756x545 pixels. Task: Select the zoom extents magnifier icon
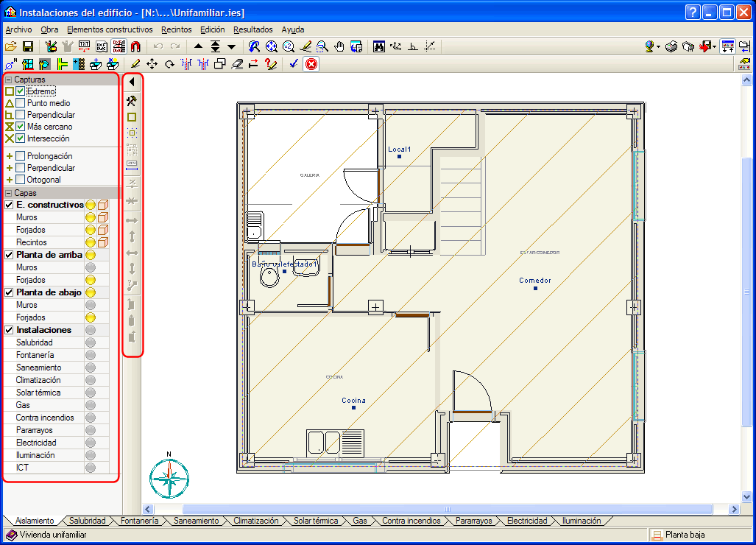[x=272, y=47]
